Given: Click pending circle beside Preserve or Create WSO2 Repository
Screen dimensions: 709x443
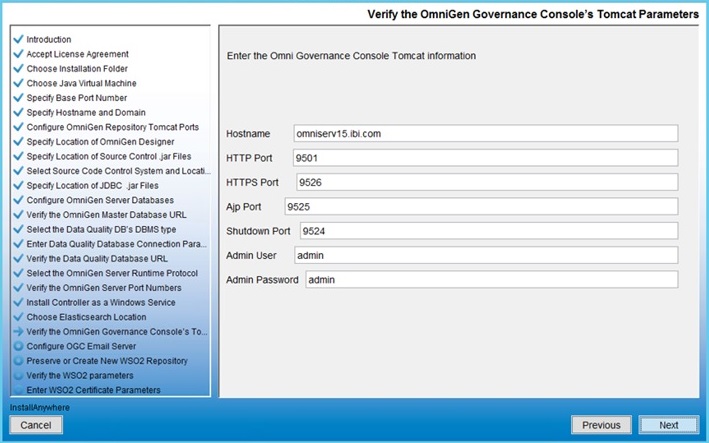Looking at the screenshot, I should pyautogui.click(x=18, y=361).
